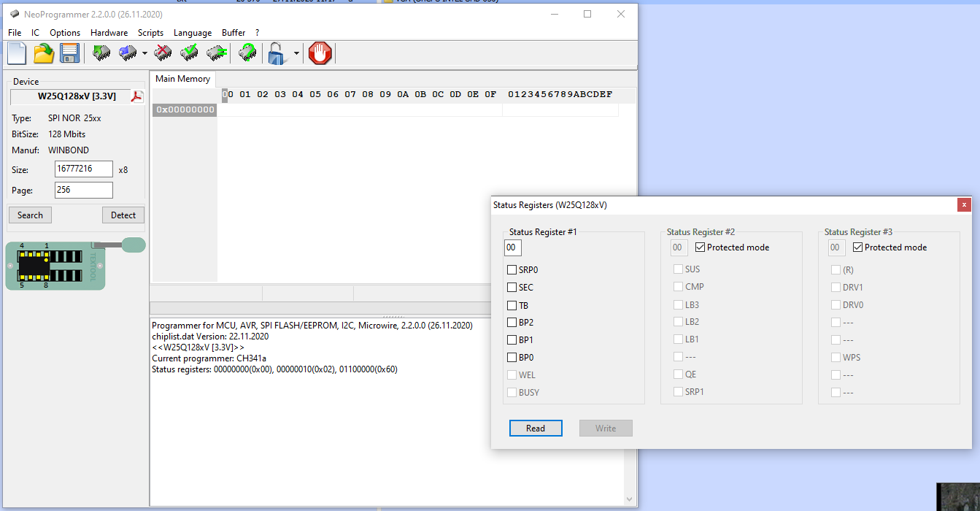
Task: Click the chip icon with green equals sign
Action: click(x=216, y=53)
